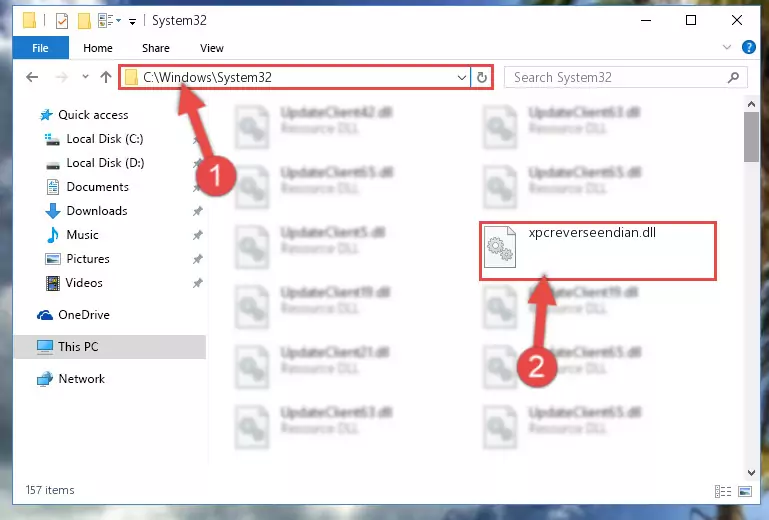The width and height of the screenshot is (769, 520).
Task: Click the pin icon next to Videos
Action: point(197,283)
